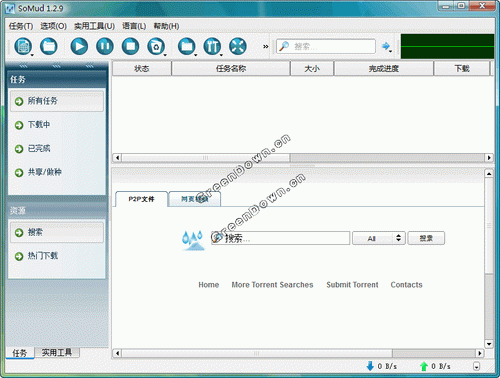Click the browser pane right scroll arrow

coord(479,353)
